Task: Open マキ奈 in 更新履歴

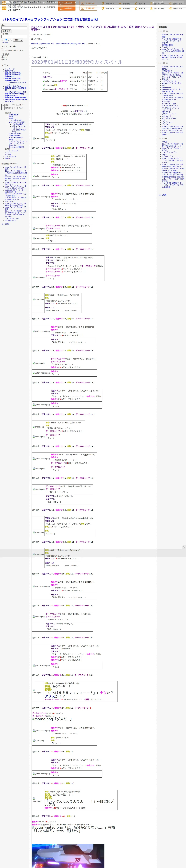Action: tap(164, 142)
